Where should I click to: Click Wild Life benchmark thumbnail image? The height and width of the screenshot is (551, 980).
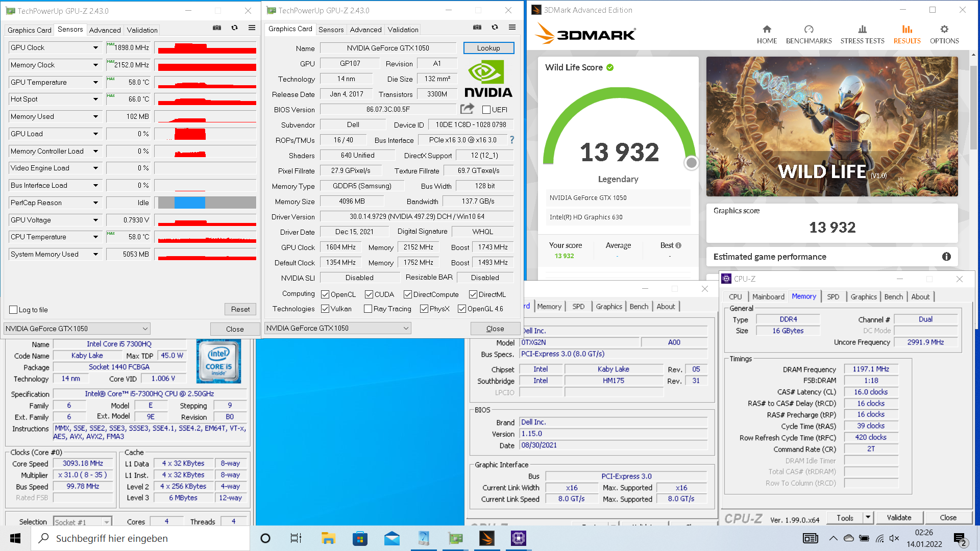(x=832, y=127)
